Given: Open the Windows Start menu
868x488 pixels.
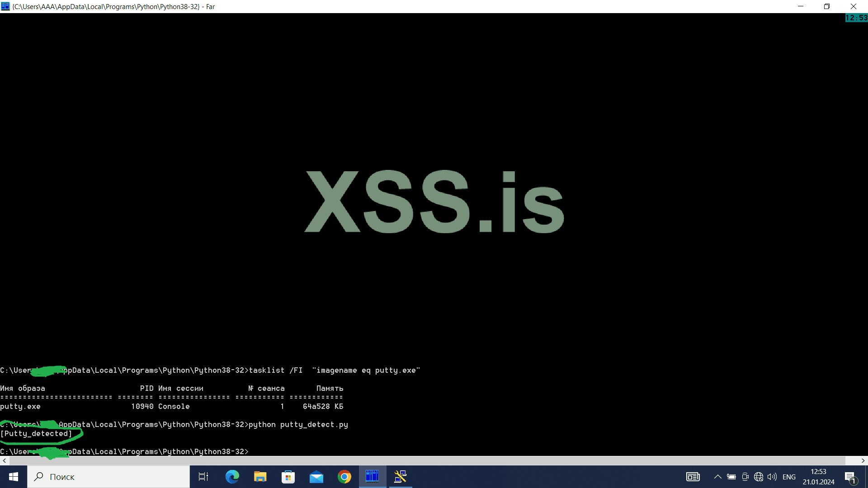Looking at the screenshot, I should [13, 477].
